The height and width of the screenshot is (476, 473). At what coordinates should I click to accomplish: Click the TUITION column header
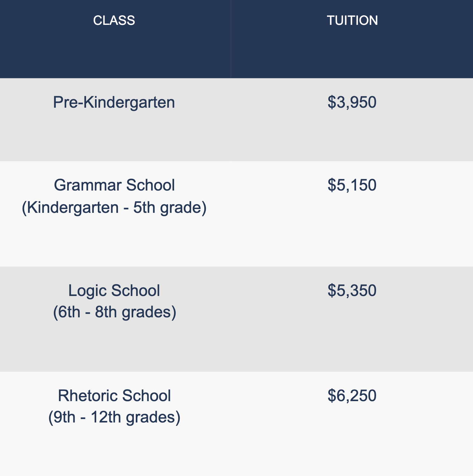click(352, 20)
